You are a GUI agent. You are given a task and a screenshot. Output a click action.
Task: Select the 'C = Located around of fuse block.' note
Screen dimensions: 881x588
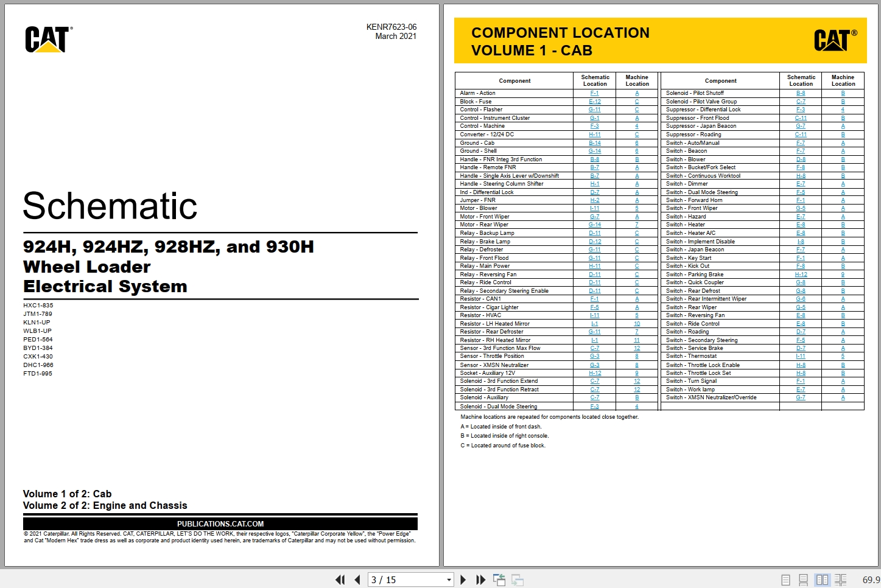(x=503, y=446)
